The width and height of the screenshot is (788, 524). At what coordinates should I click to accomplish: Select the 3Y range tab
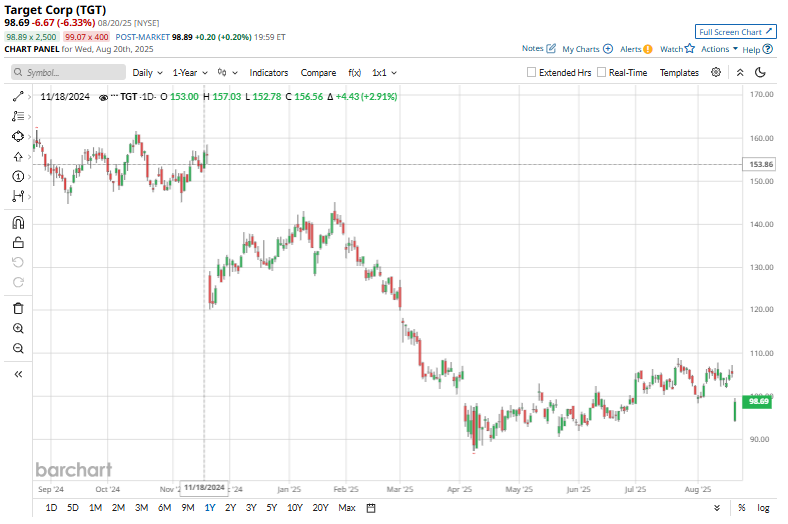[251, 508]
